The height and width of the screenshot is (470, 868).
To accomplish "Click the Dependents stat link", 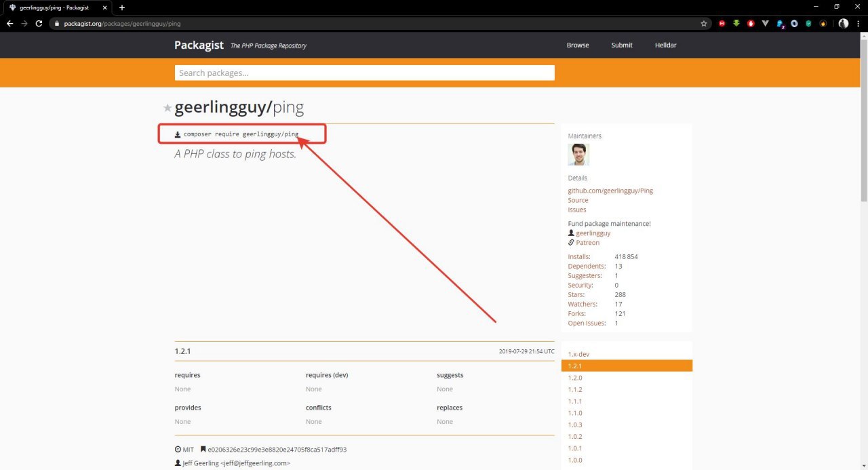I will click(x=586, y=267).
